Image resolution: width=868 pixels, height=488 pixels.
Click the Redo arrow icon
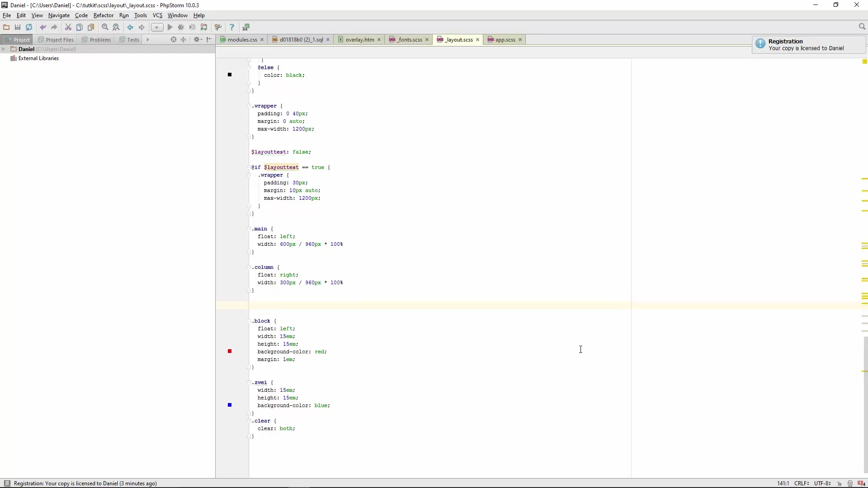tap(54, 27)
